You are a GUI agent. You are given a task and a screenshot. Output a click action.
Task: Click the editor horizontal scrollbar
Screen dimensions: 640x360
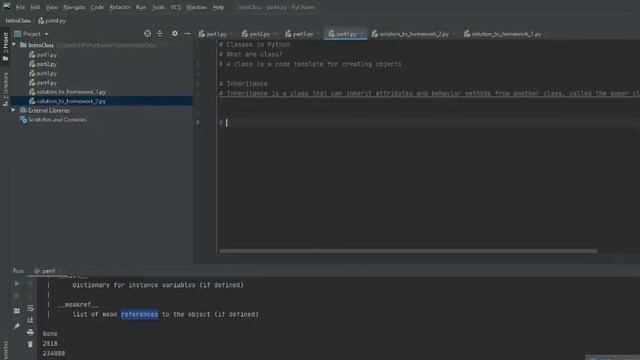(x=408, y=251)
